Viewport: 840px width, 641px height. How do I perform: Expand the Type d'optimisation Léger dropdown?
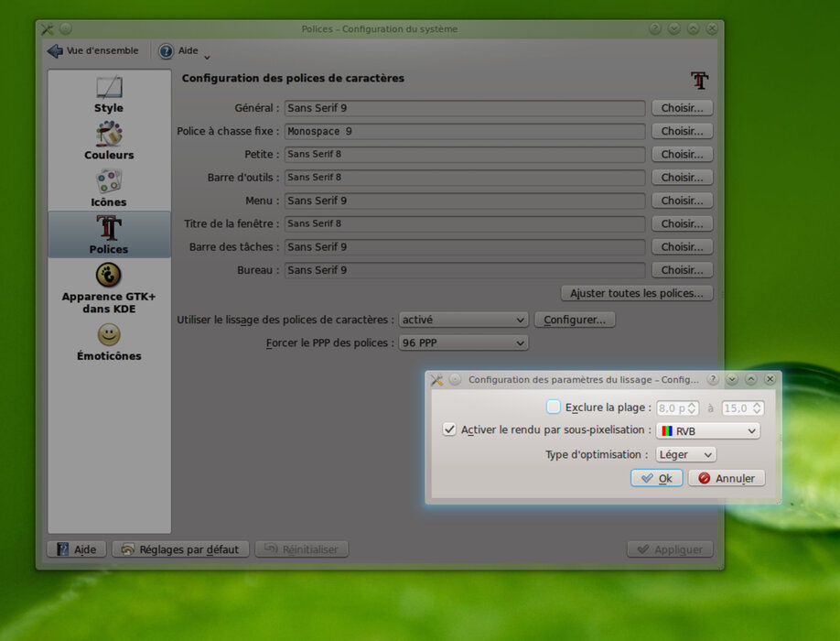685,454
